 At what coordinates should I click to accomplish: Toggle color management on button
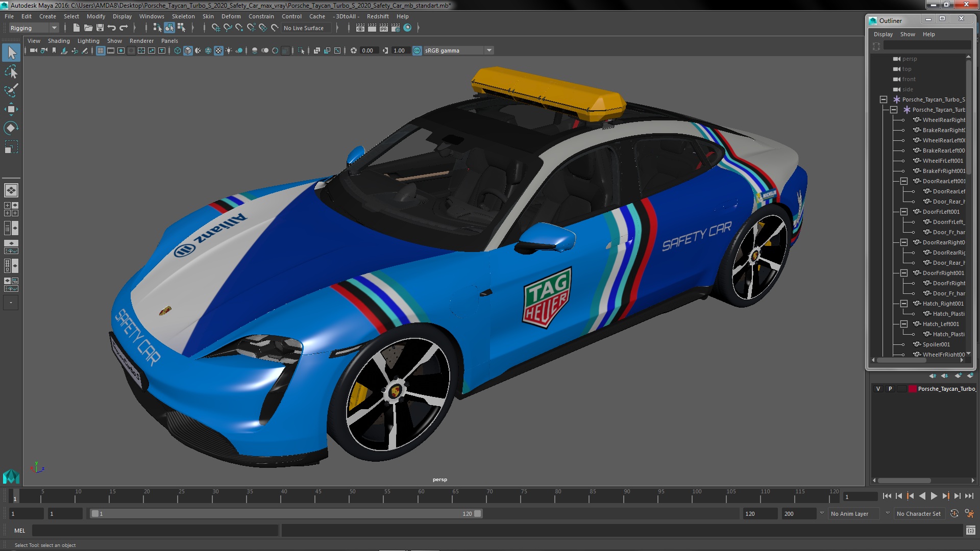click(x=417, y=51)
